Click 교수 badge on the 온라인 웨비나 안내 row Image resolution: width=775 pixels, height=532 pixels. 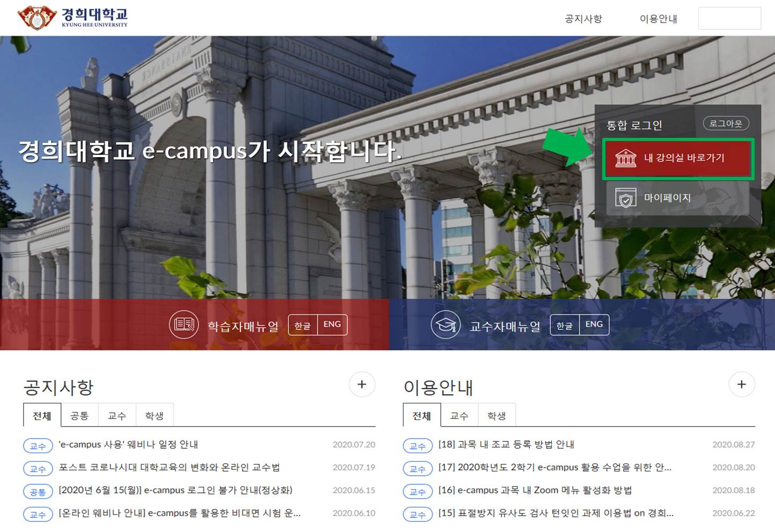pos(38,514)
